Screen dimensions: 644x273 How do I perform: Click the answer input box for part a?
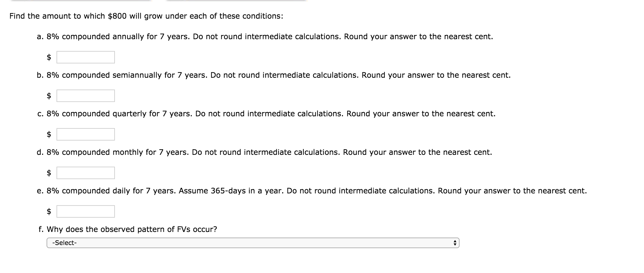coord(86,57)
